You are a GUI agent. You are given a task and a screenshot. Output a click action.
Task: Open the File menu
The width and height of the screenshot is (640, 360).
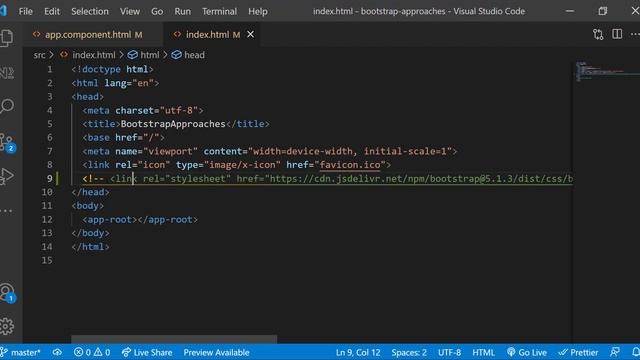[x=25, y=11]
